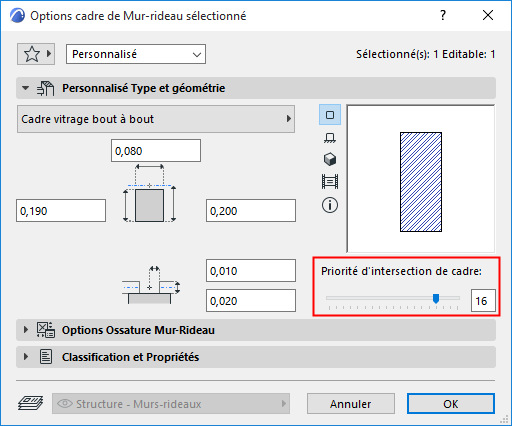Click the priority value field showing 16

point(483,301)
